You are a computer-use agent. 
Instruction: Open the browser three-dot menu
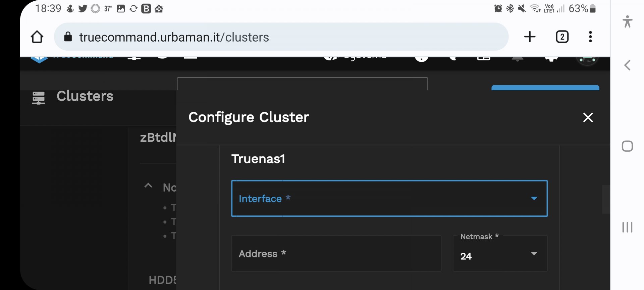tap(590, 37)
